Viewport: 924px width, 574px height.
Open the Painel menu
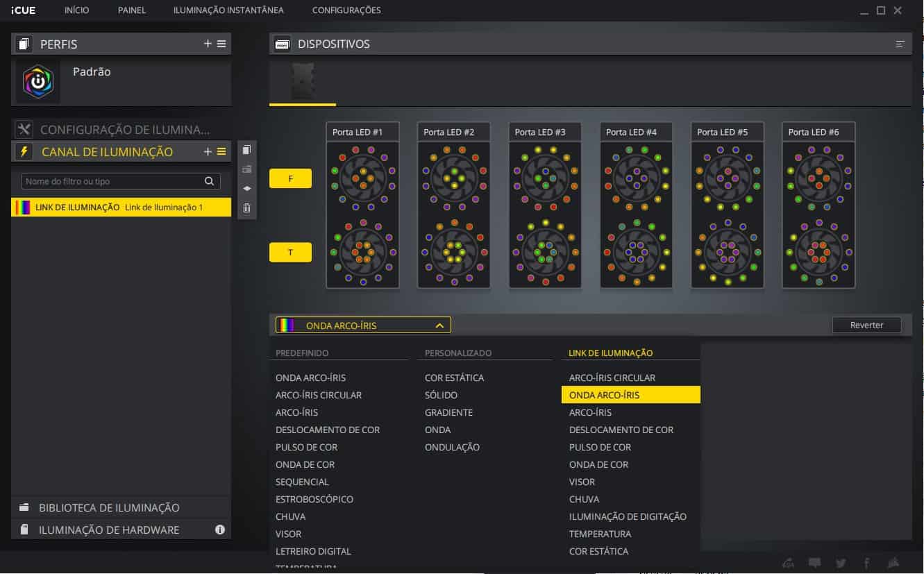coord(132,10)
